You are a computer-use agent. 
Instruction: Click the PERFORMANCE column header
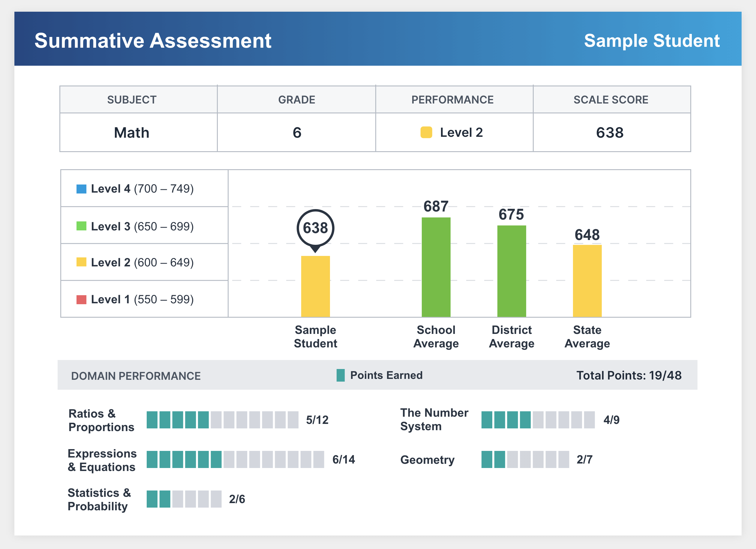[x=452, y=100]
